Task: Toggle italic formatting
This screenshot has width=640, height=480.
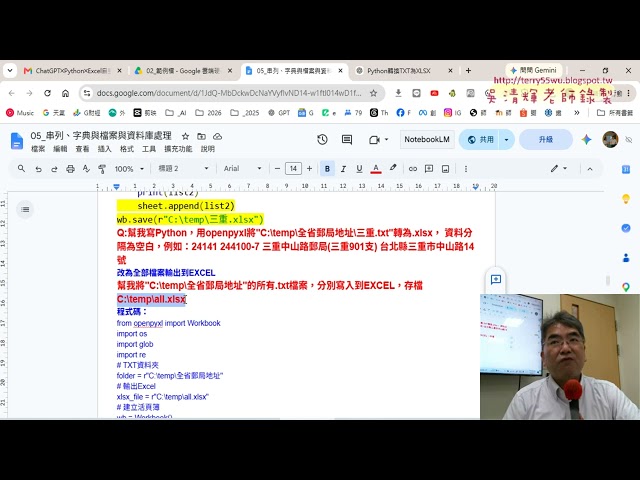Action: [343, 169]
